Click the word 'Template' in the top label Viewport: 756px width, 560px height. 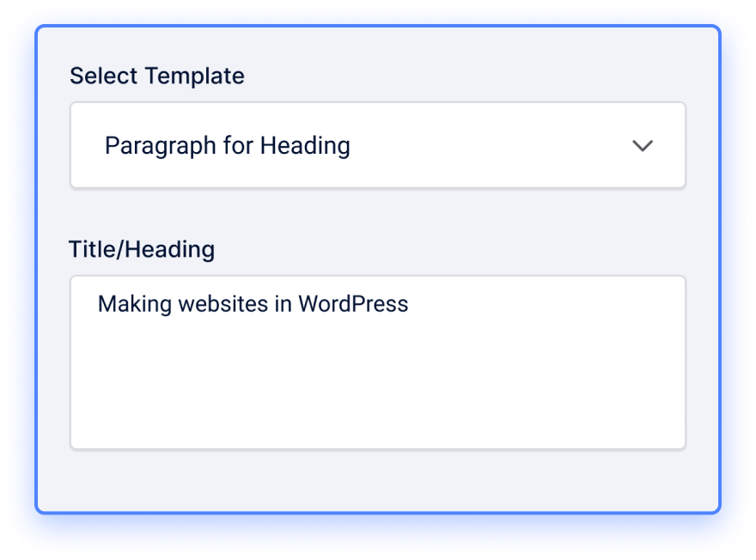195,76
